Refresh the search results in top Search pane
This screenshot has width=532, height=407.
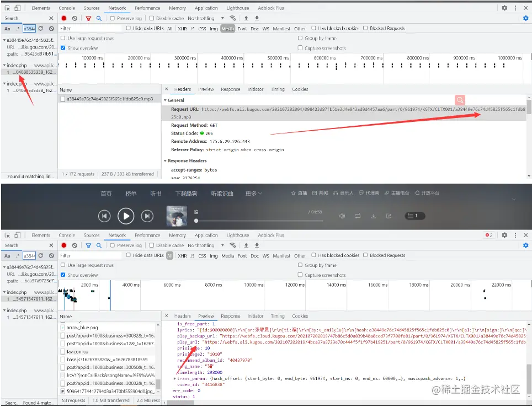[x=41, y=29]
